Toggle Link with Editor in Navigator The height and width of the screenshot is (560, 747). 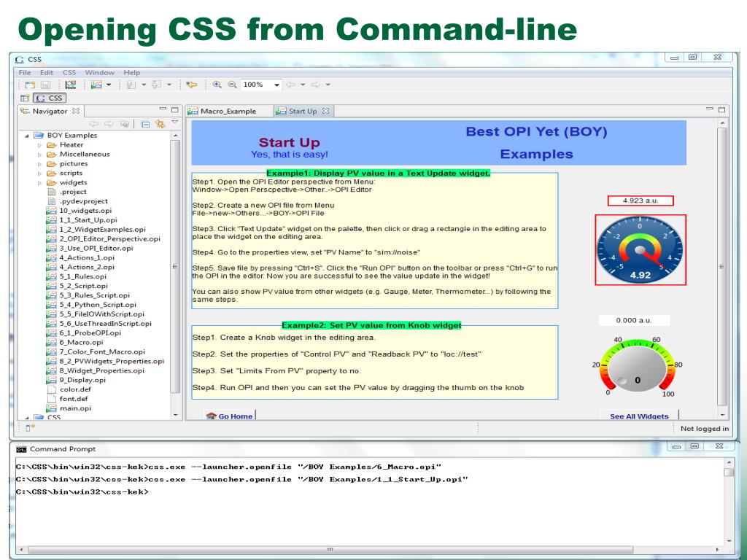click(x=160, y=124)
